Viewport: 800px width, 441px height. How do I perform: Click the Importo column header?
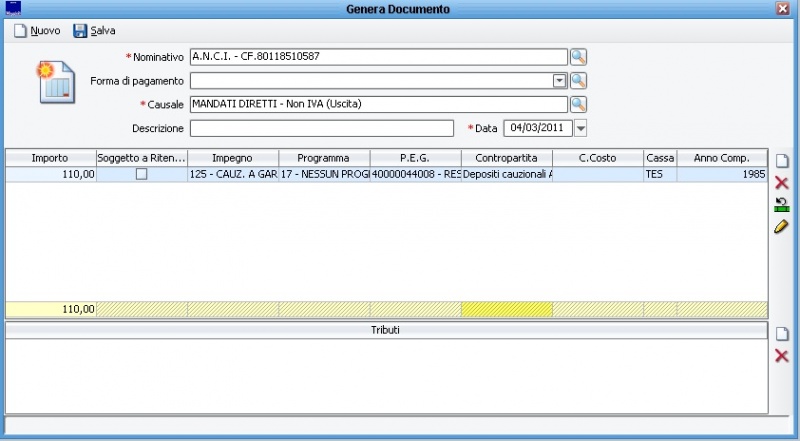click(x=50, y=158)
